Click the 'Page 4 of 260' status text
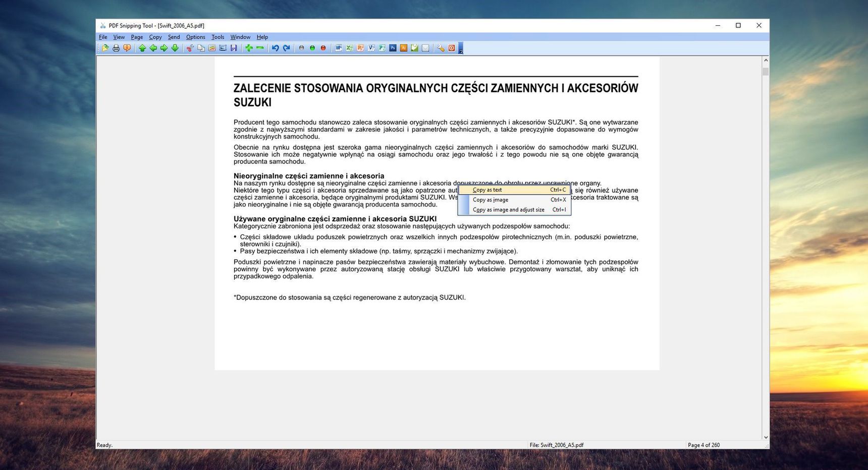 pos(703,445)
